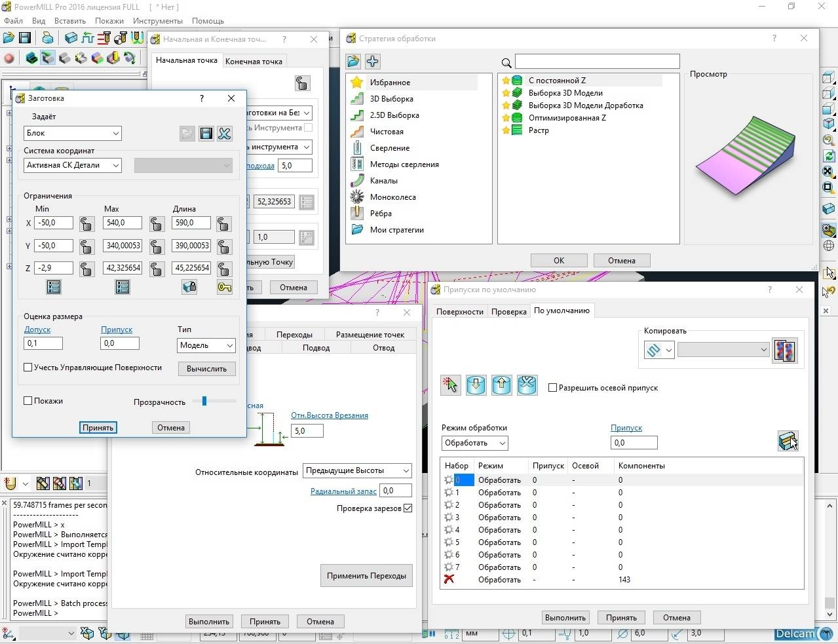Select the row with 143 components
838x644 pixels.
point(621,580)
